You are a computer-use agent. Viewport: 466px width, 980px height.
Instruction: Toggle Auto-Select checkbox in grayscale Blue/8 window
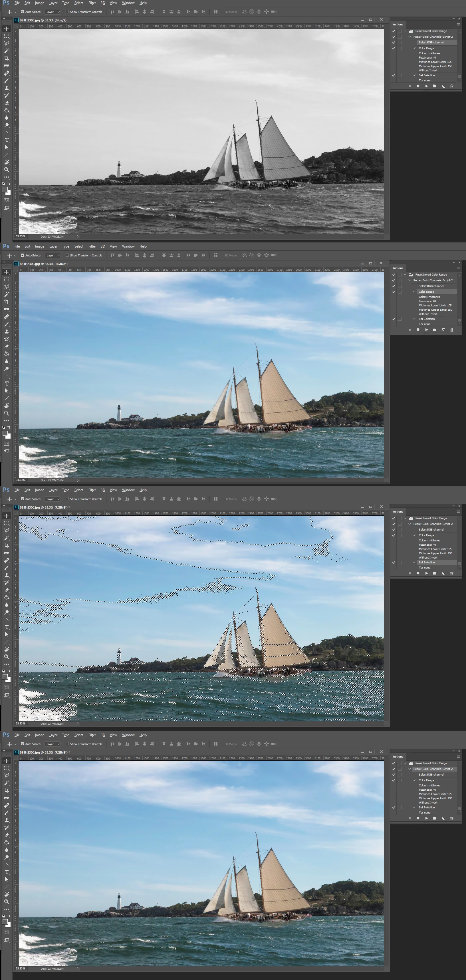23,12
